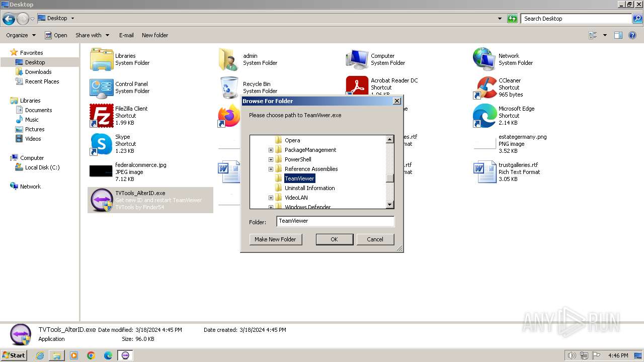Click the folder tree scrollbar thumb
The height and width of the screenshot is (362, 644).
coord(390,178)
